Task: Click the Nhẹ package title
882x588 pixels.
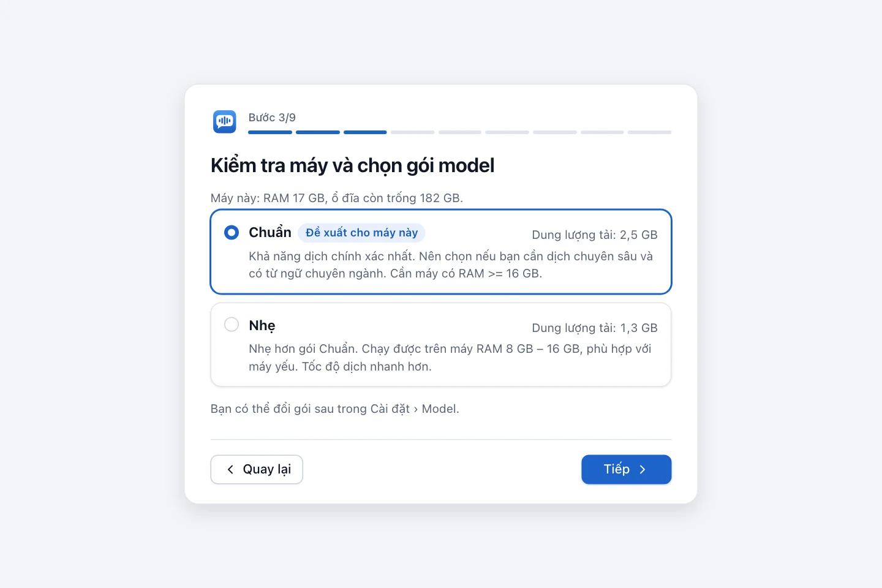Action: [262, 325]
